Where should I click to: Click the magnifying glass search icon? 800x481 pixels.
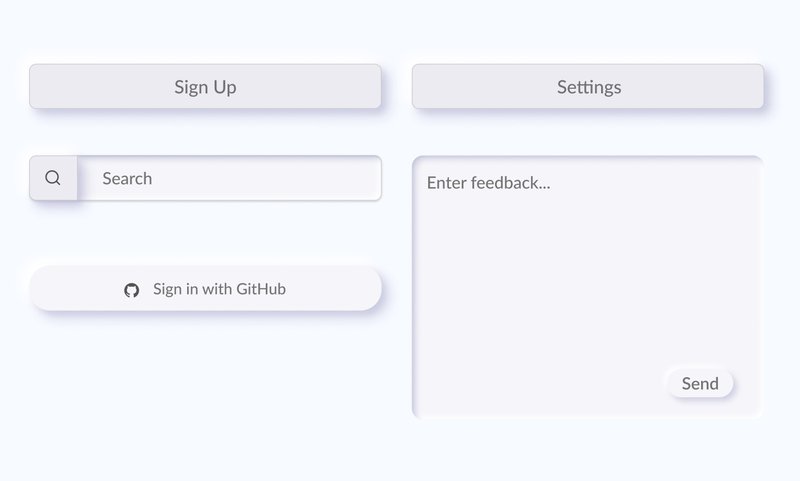(x=53, y=178)
